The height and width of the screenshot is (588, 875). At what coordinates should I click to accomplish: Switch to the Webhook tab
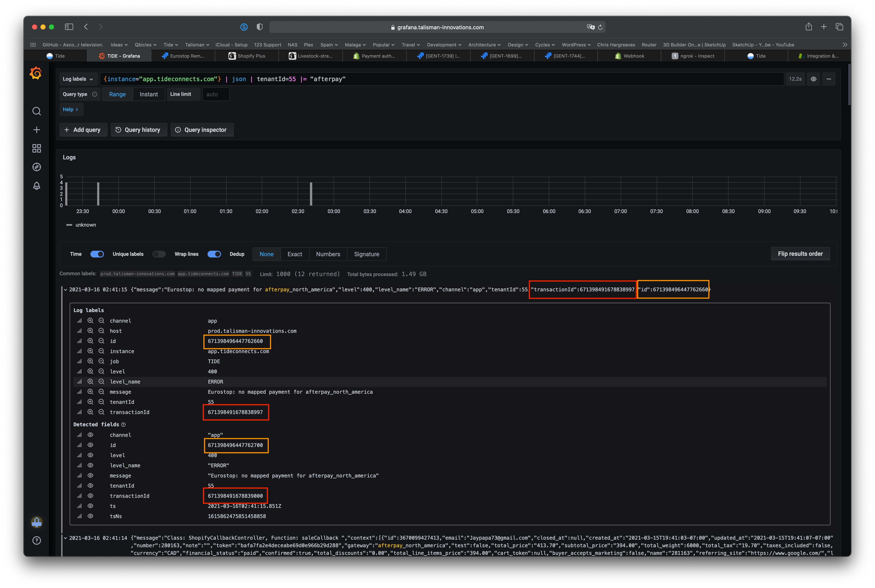click(630, 56)
